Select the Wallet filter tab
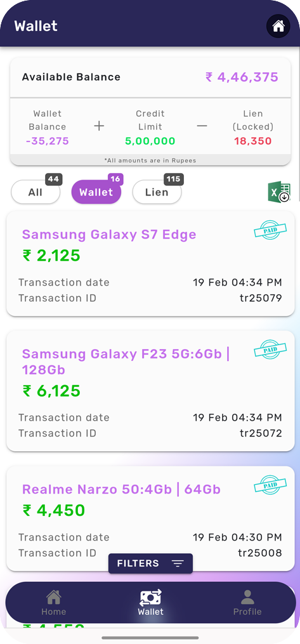This screenshot has width=300, height=644. [96, 192]
